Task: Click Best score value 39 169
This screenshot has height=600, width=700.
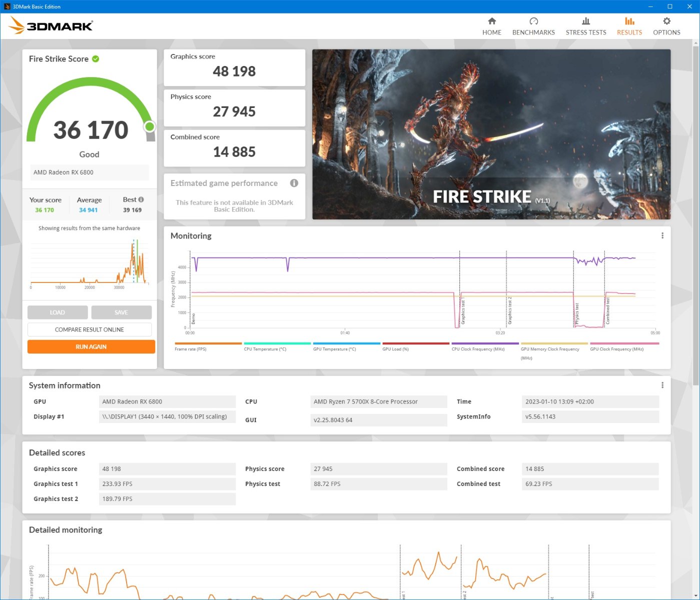Action: click(x=132, y=210)
